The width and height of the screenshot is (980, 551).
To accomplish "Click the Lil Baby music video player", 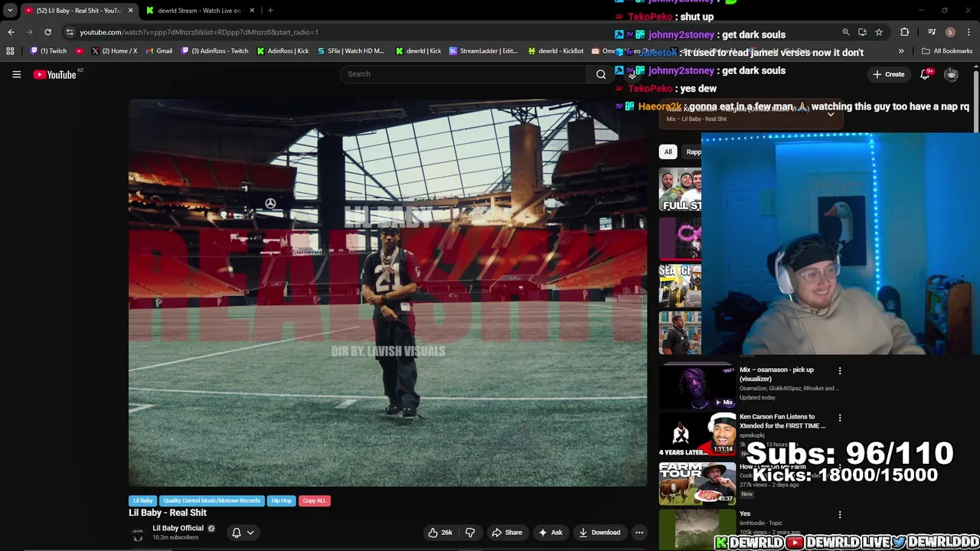I will click(x=387, y=292).
